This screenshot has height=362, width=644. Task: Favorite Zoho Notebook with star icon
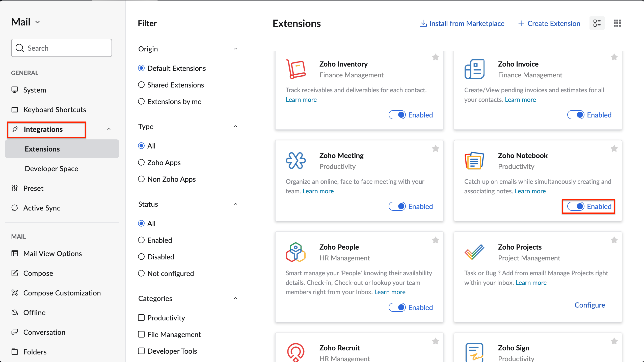tap(614, 149)
